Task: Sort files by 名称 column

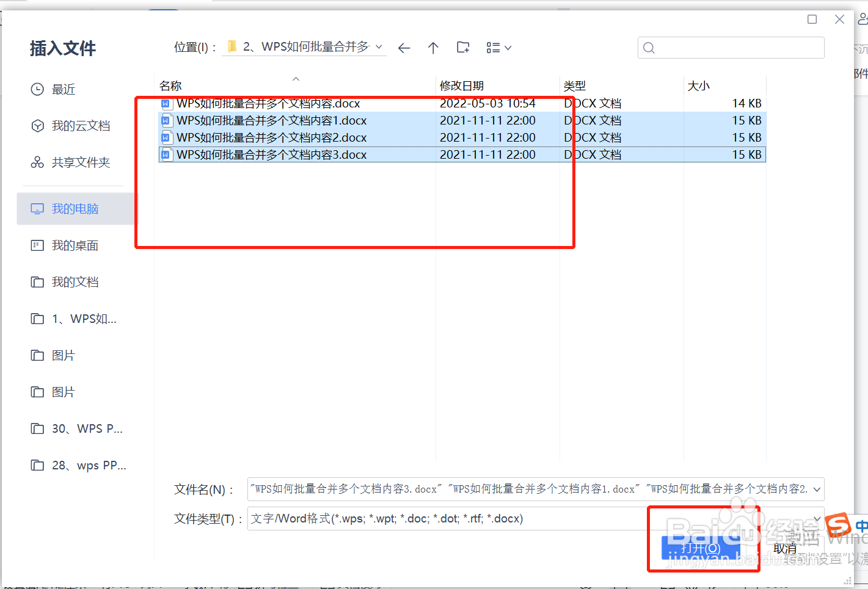Action: 171,86
